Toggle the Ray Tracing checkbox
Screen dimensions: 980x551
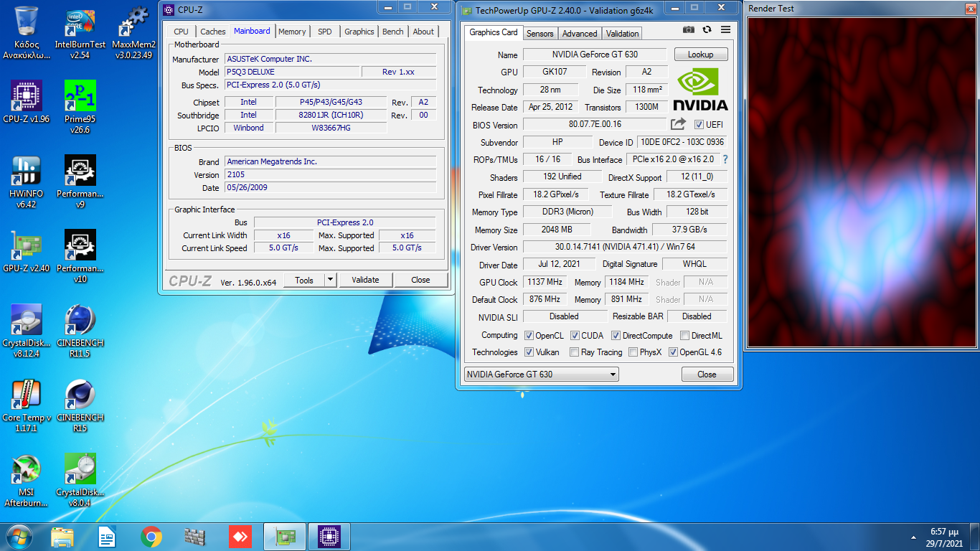[574, 352]
